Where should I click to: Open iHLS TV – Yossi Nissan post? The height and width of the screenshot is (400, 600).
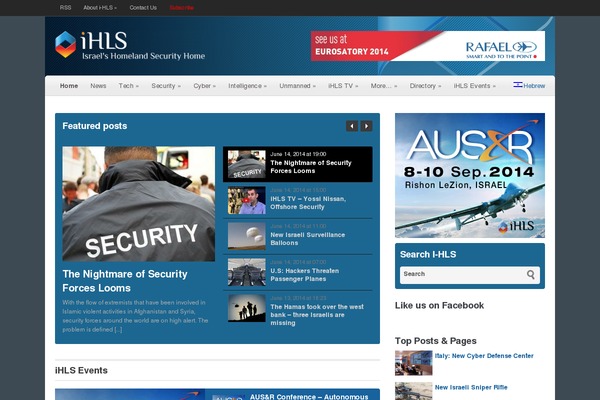pyautogui.click(x=308, y=203)
